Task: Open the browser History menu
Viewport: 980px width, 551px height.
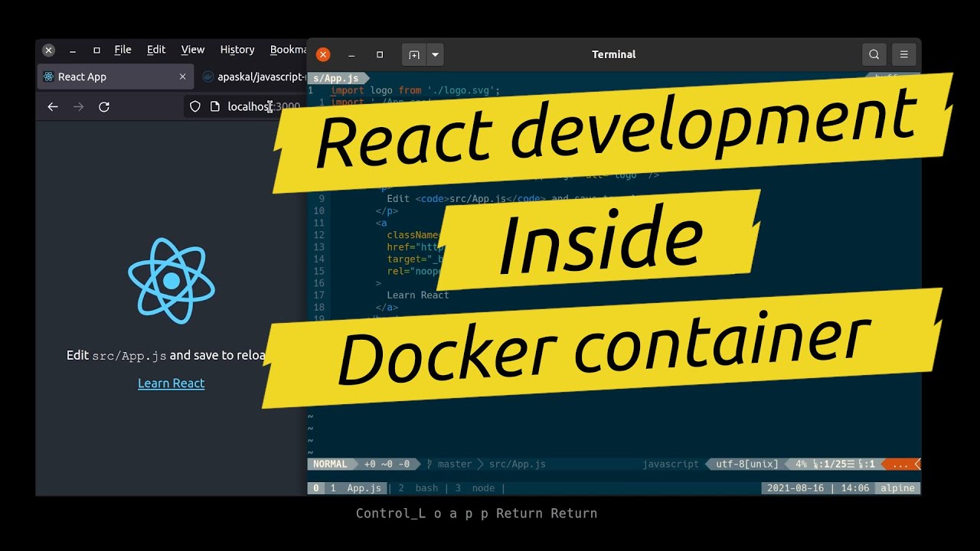Action: 237,50
